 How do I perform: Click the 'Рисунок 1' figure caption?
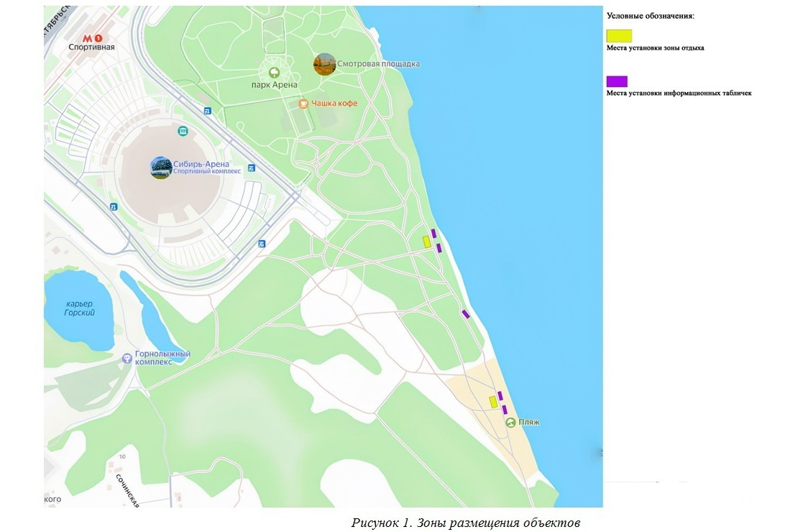pos(465,523)
